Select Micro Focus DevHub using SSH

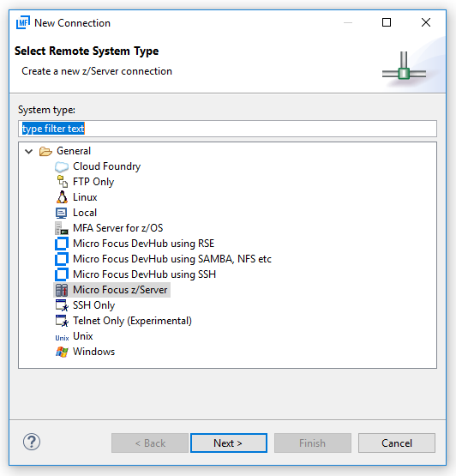click(144, 274)
